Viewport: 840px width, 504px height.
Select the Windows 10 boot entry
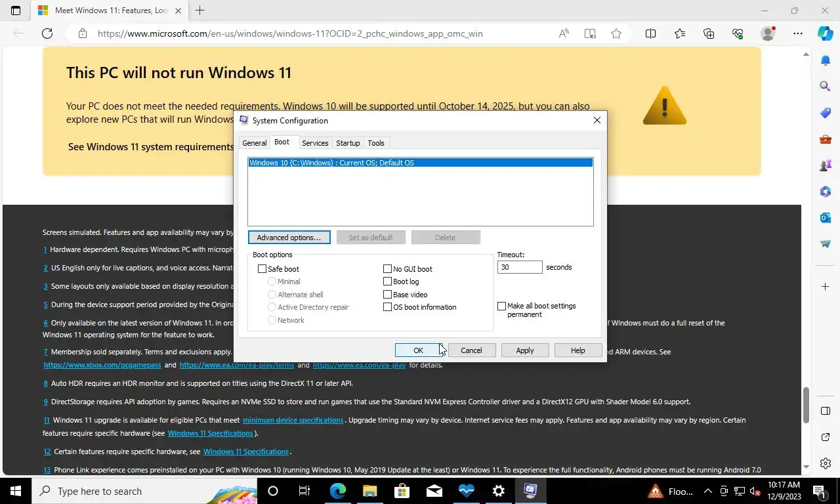pyautogui.click(x=420, y=163)
